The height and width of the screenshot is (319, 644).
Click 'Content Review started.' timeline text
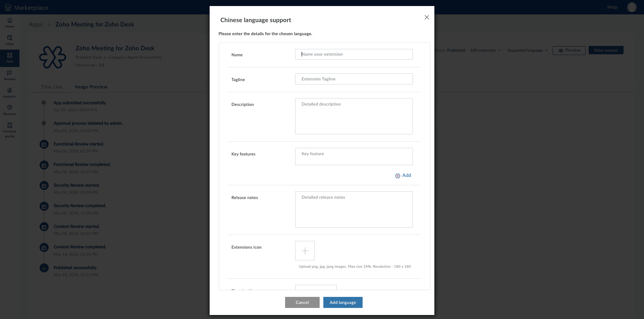[x=77, y=227]
